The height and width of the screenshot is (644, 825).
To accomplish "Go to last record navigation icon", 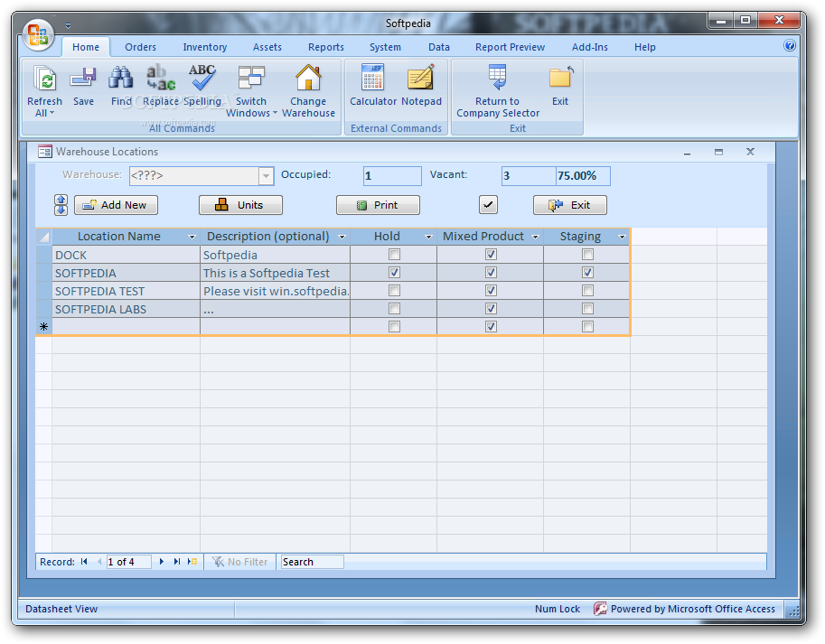I will pos(177,562).
